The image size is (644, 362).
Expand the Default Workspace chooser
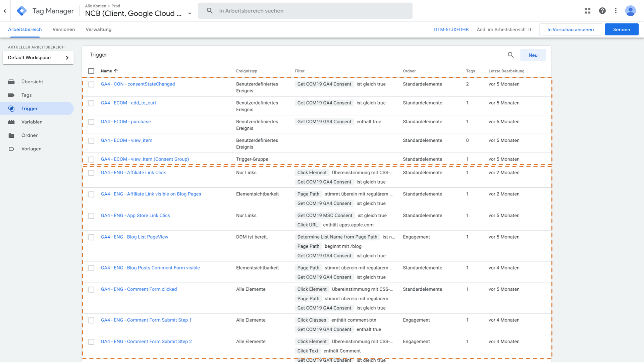[38, 58]
